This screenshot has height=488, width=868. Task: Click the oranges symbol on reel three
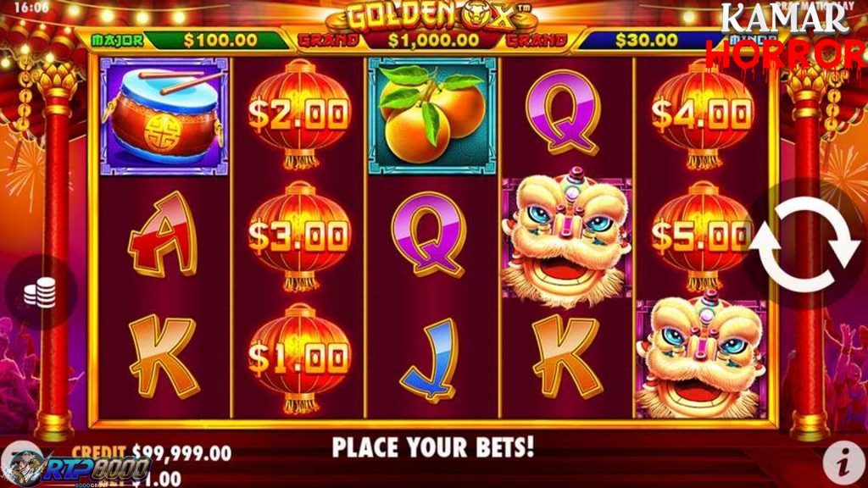432,117
